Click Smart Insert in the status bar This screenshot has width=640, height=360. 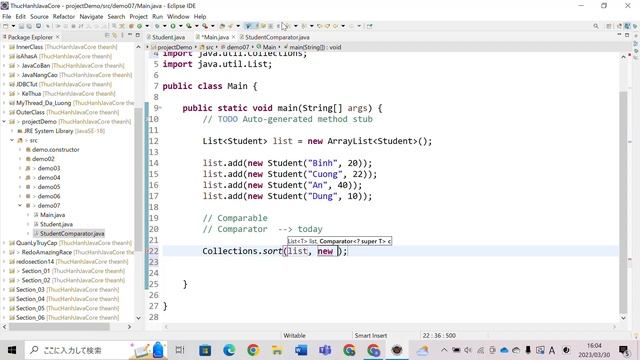(x=371, y=336)
